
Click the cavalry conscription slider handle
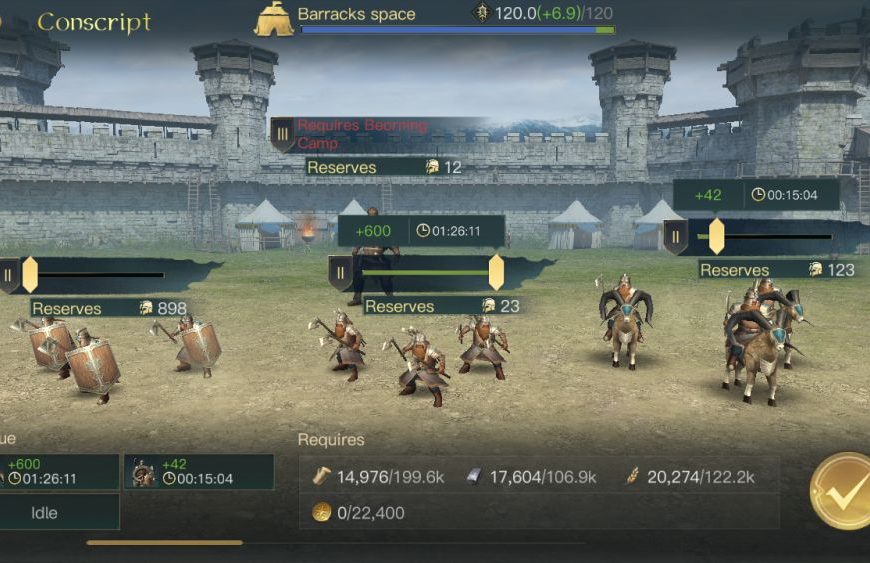pyautogui.click(x=716, y=236)
